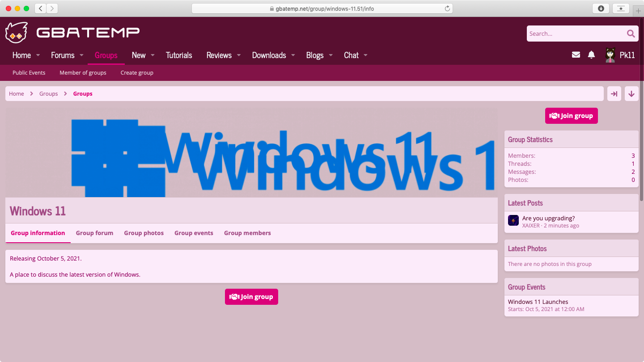Click 'There are no photos in this group' text

coord(550,264)
